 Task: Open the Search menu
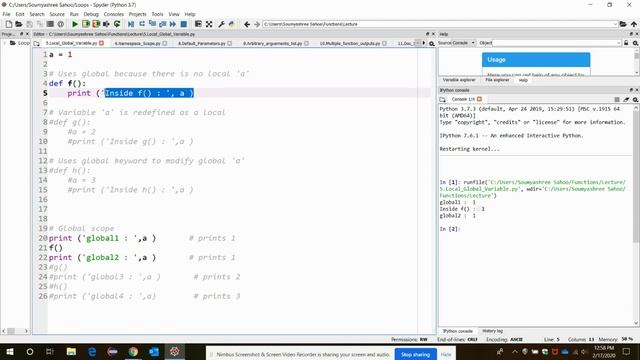point(37,14)
